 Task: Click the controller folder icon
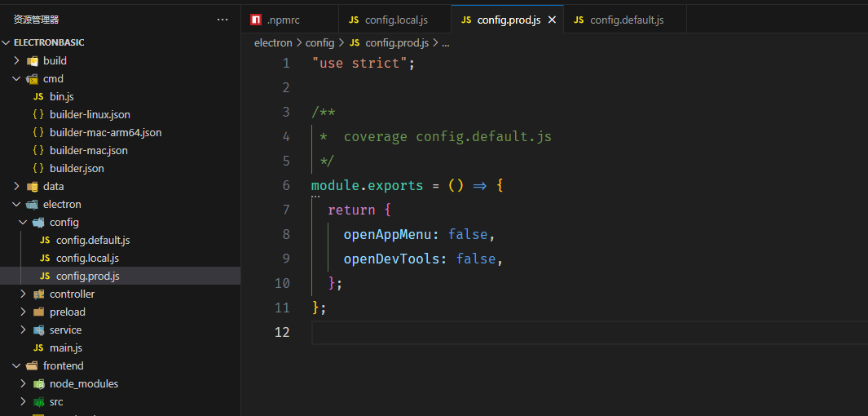[38, 294]
